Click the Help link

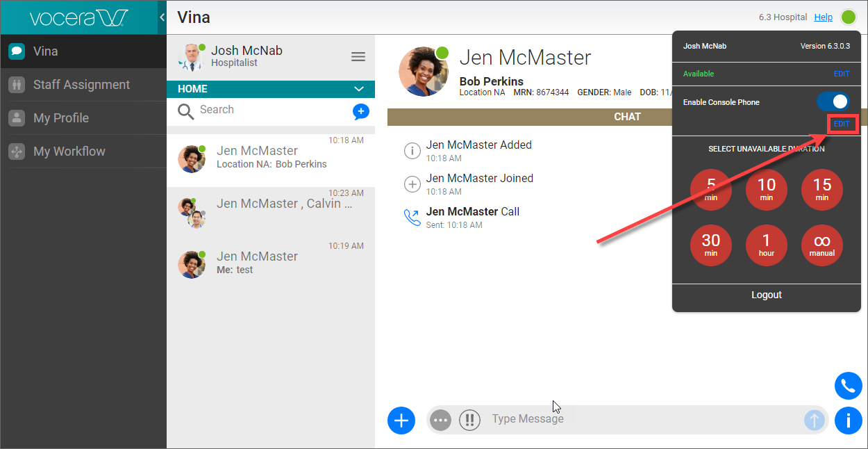coord(823,17)
